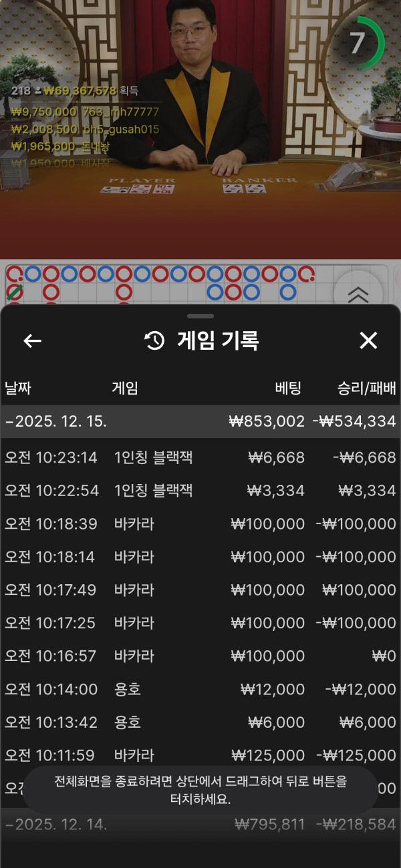Select the 10:18:39 바카라 bet row
The image size is (401, 868).
tap(200, 523)
